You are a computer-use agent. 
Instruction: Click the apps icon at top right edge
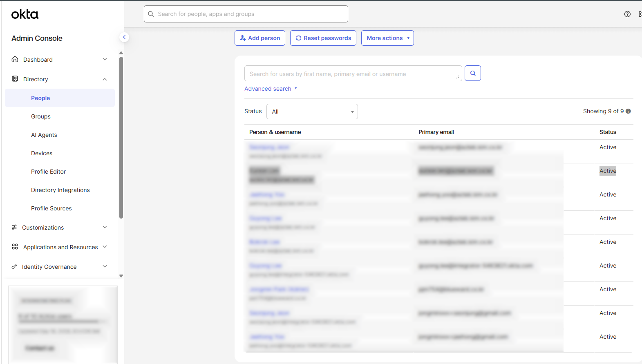[640, 14]
